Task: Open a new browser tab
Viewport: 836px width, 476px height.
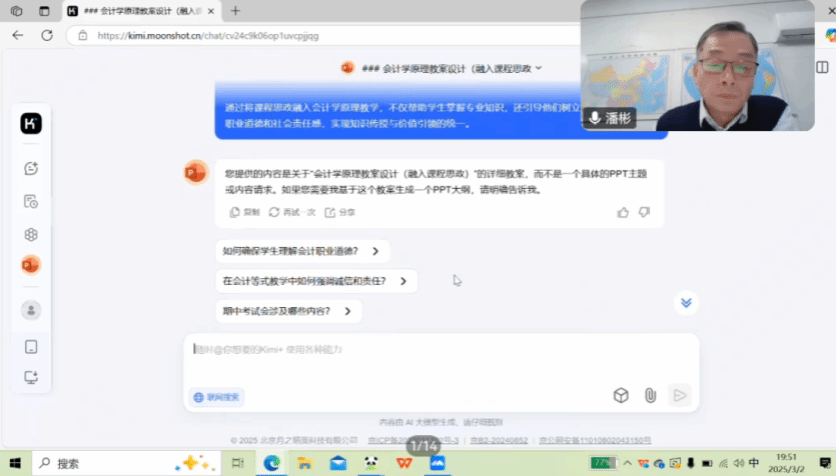Action: tap(235, 11)
